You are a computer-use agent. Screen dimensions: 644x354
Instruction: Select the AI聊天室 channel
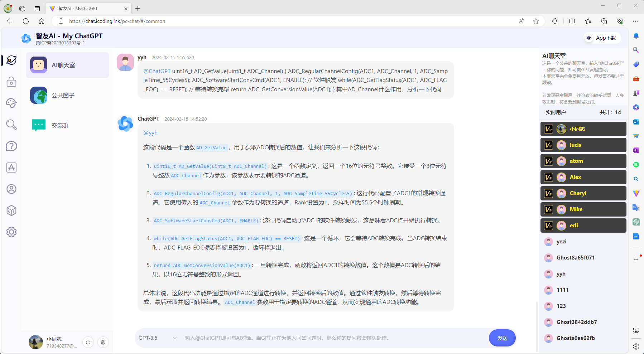[67, 65]
